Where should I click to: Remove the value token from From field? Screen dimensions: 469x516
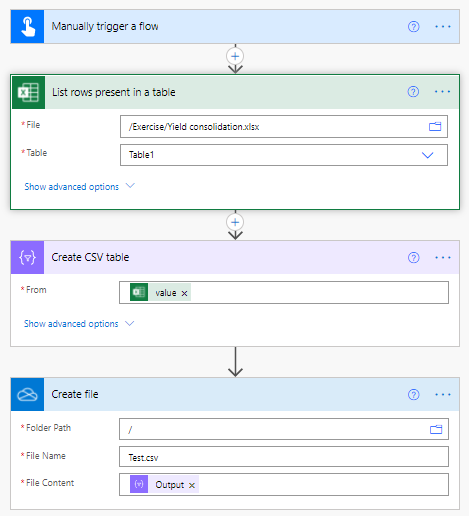click(184, 293)
